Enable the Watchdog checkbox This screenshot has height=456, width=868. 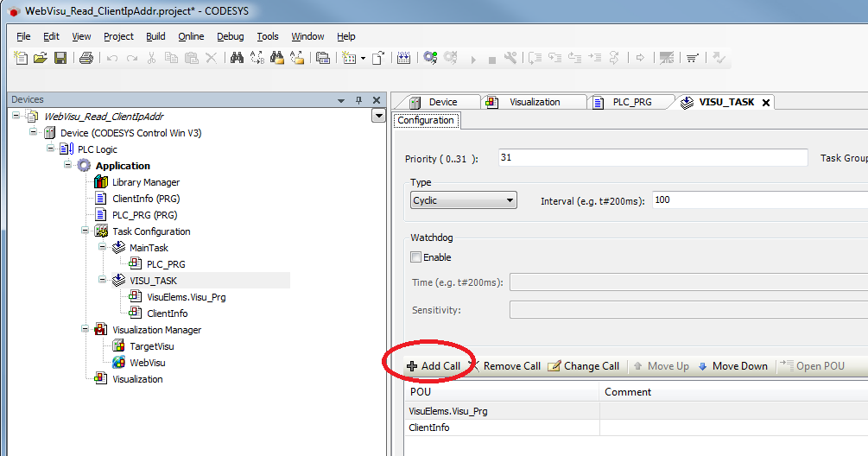(x=416, y=257)
